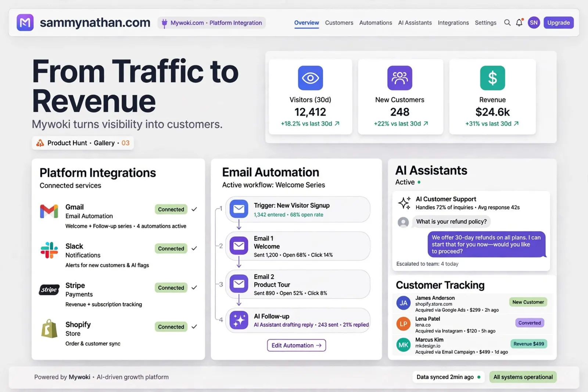The height and width of the screenshot is (392, 588).
Task: Click the Email 1 Welcome envelope icon
Action: [x=239, y=246]
